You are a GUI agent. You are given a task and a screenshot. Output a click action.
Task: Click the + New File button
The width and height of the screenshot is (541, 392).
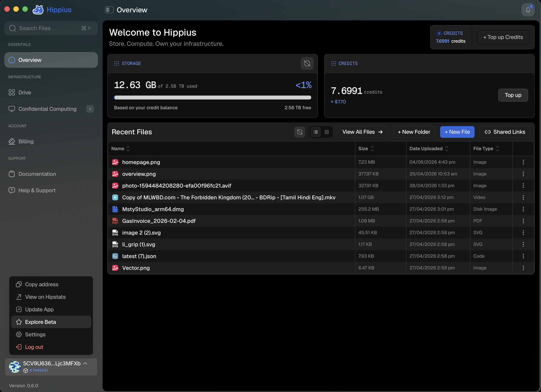(457, 132)
